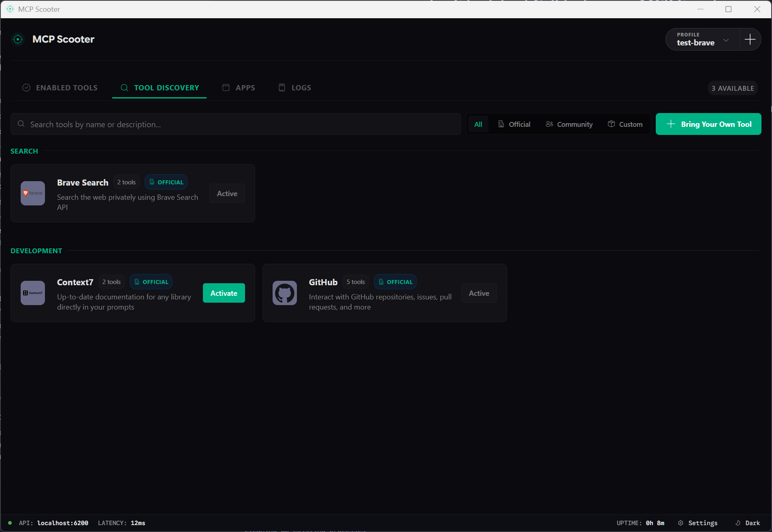This screenshot has width=772, height=532.
Task: Click the Brave Search description text
Action: pos(128,202)
